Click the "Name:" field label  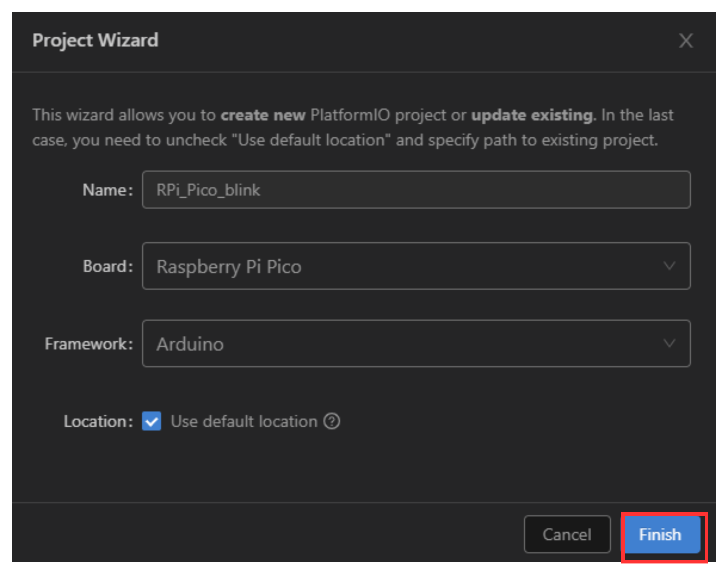[108, 190]
